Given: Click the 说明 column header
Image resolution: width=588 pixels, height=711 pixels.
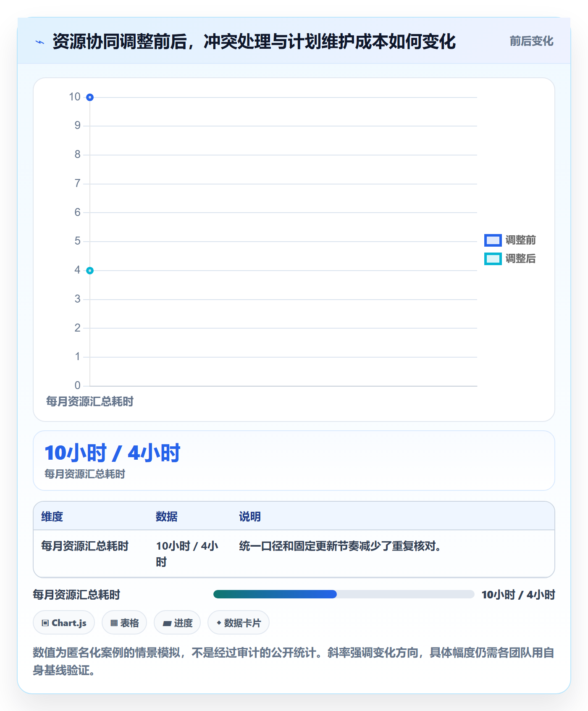Looking at the screenshot, I should tap(250, 516).
